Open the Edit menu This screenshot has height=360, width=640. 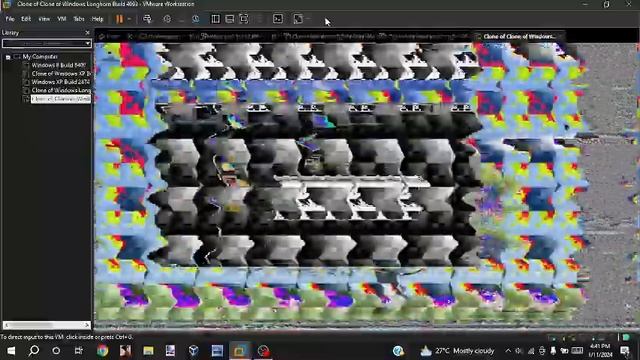click(x=26, y=19)
